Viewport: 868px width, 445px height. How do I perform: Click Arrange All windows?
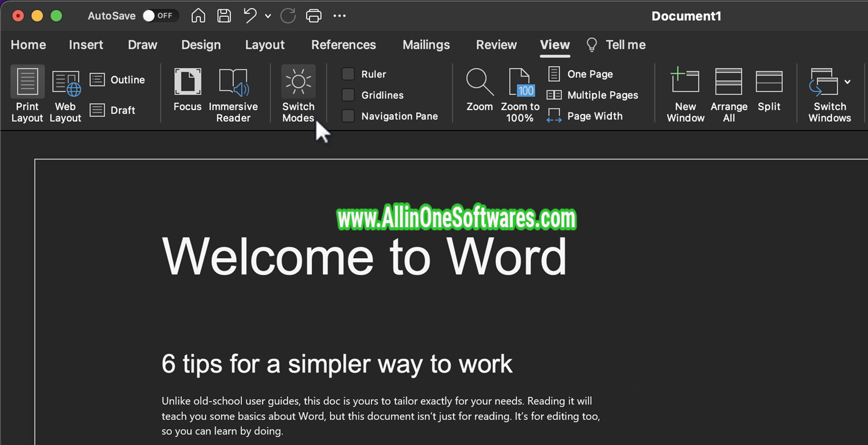[729, 95]
